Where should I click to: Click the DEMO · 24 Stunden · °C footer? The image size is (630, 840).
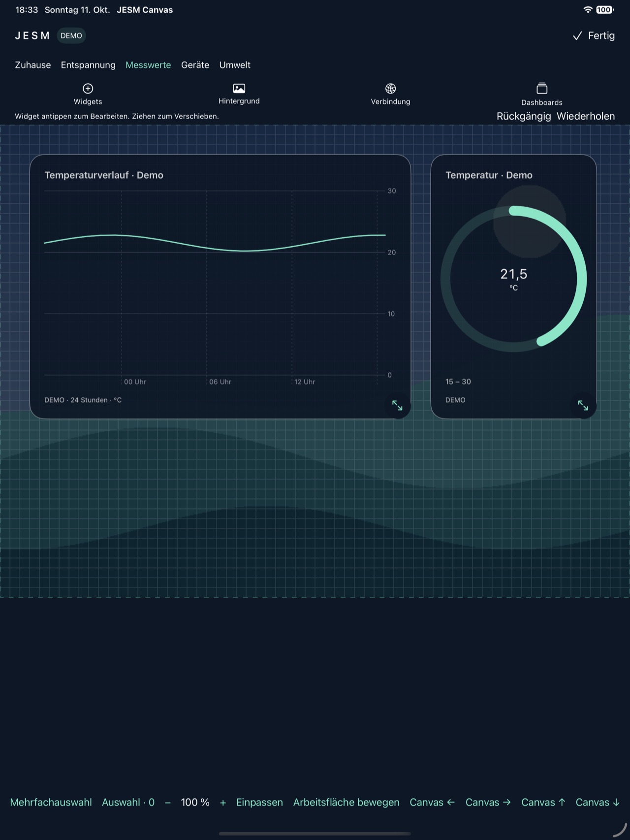pyautogui.click(x=83, y=400)
